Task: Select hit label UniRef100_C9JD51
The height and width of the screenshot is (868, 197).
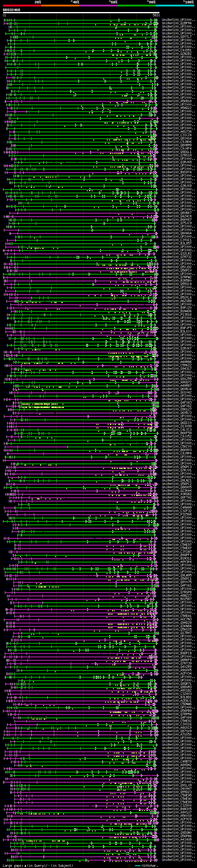Action: pos(177,50)
